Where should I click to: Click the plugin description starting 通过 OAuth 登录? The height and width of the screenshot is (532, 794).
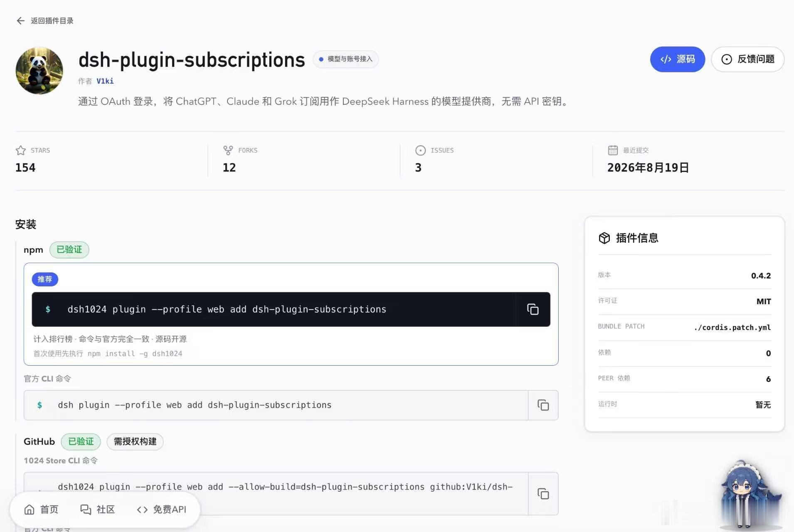coord(323,101)
